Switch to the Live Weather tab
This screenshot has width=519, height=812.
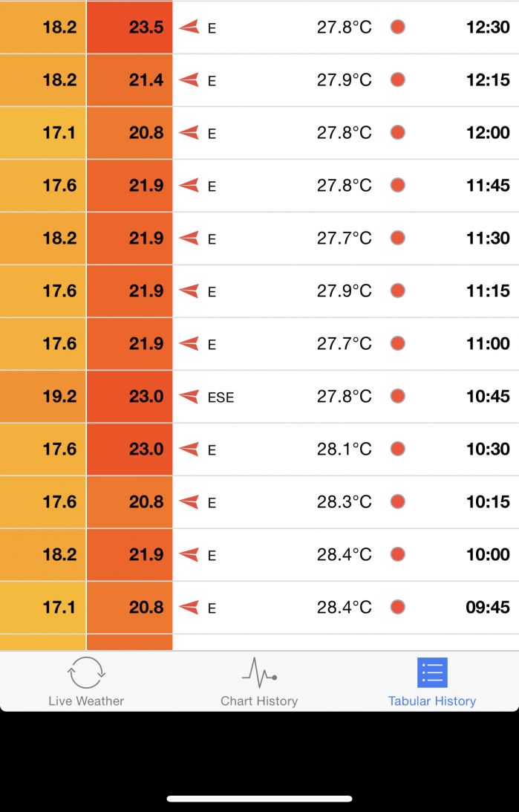(x=86, y=701)
